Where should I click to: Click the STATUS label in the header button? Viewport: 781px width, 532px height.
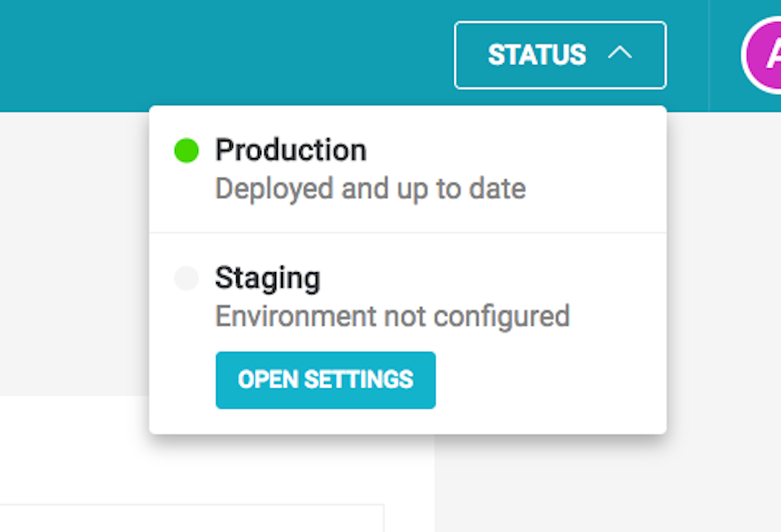click(537, 55)
